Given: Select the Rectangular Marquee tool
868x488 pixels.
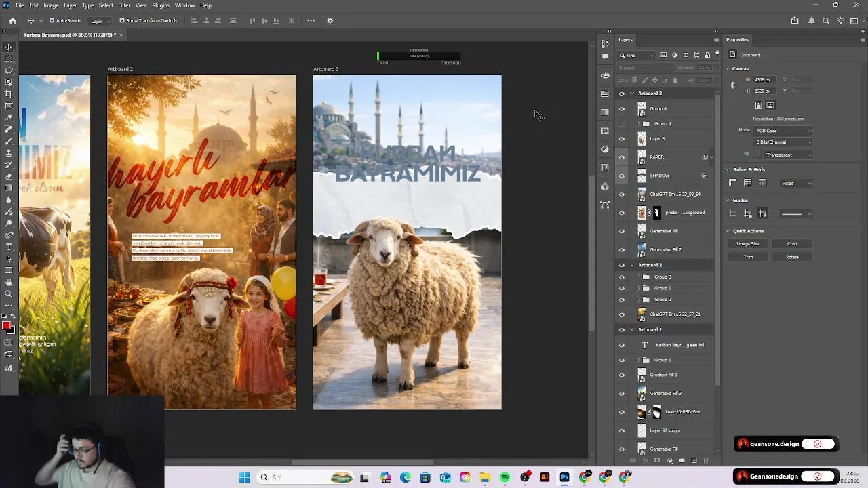Looking at the screenshot, I should pyautogui.click(x=9, y=59).
